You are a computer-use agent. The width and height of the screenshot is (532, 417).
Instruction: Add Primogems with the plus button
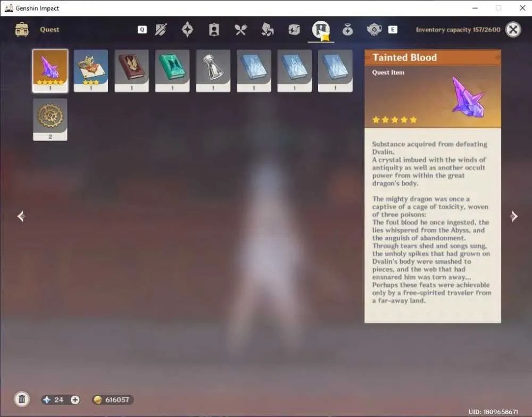(x=75, y=399)
